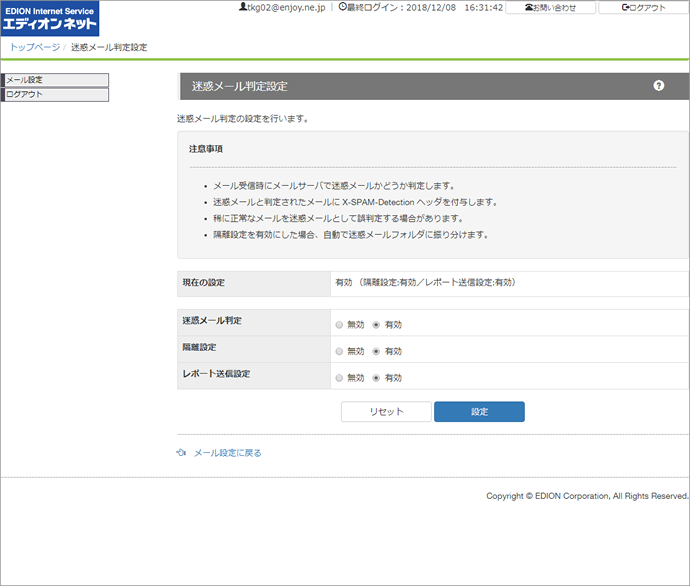Select 無効 for 迷惑メール判定
This screenshot has width=690, height=586.
[339, 325]
